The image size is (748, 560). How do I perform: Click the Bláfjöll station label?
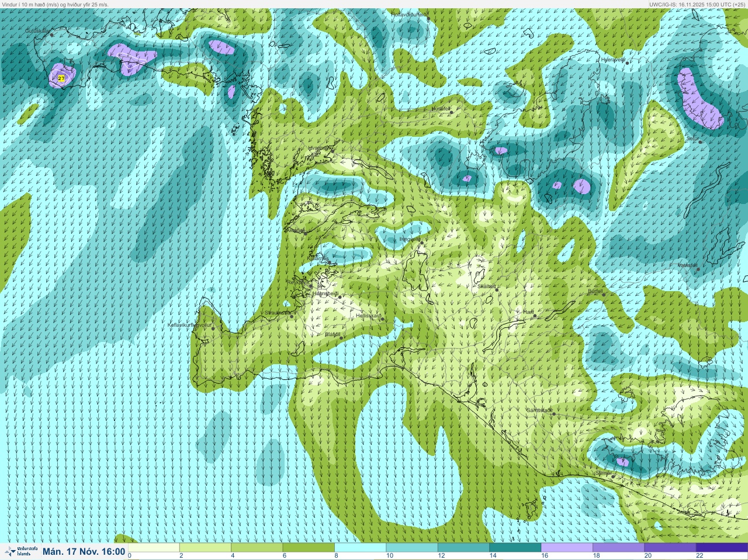(333, 334)
